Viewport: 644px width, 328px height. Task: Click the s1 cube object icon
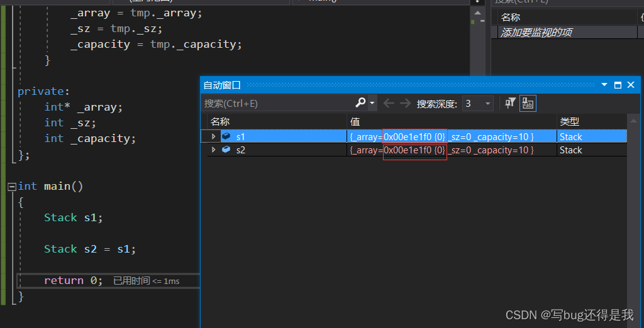coord(226,136)
